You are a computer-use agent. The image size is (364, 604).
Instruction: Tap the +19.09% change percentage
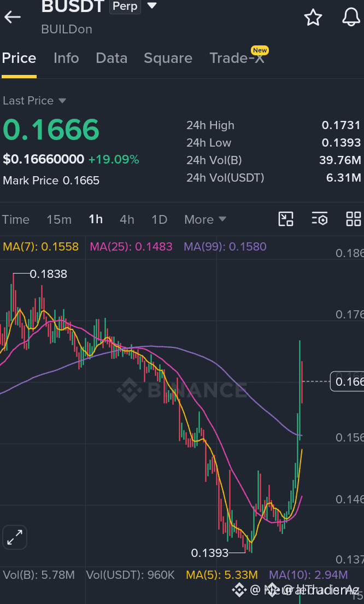114,159
